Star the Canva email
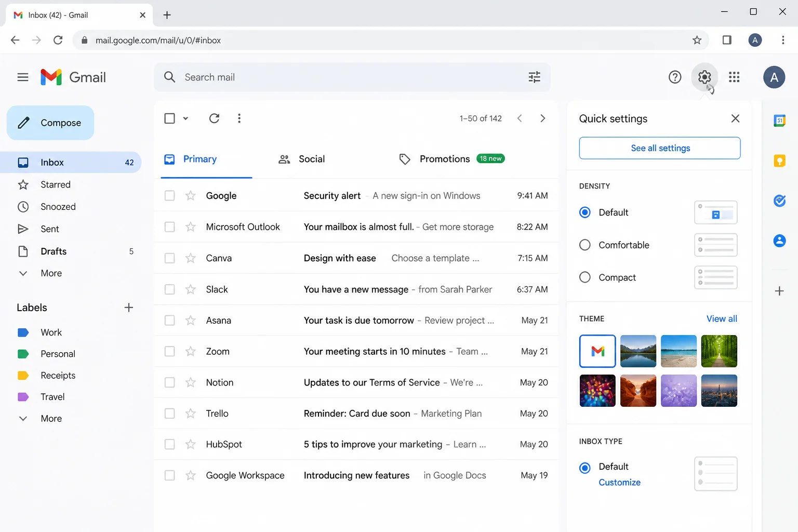Image resolution: width=798 pixels, height=532 pixels. pos(191,258)
